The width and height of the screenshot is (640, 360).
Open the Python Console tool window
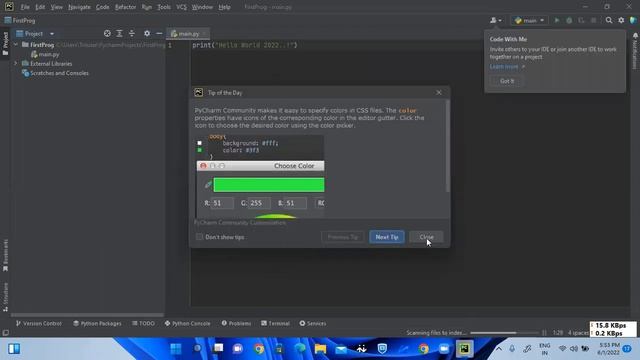point(187,323)
